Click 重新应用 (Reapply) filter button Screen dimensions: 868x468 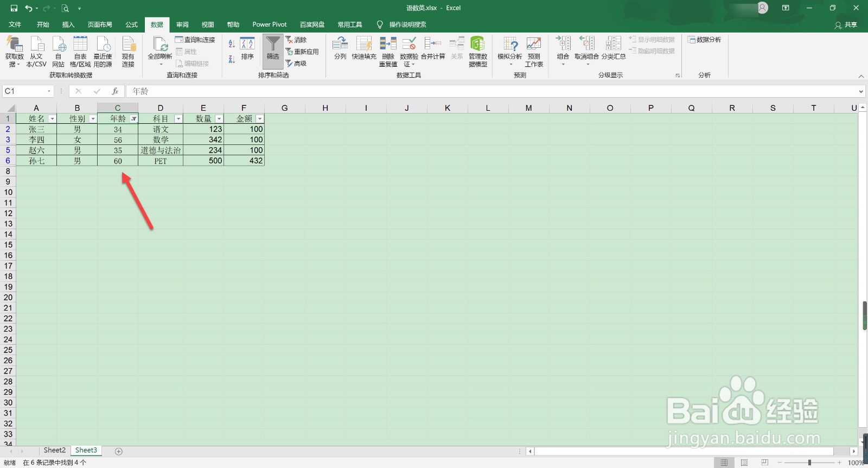tap(302, 52)
